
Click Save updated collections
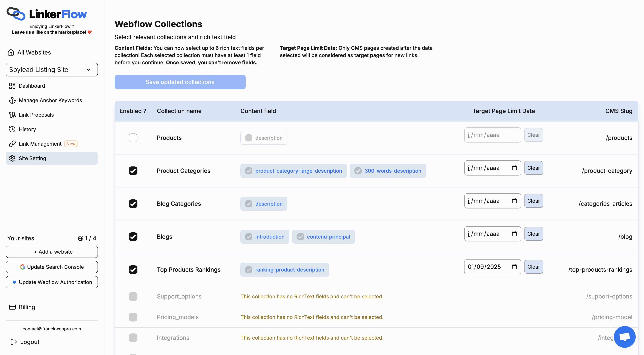pyautogui.click(x=180, y=82)
